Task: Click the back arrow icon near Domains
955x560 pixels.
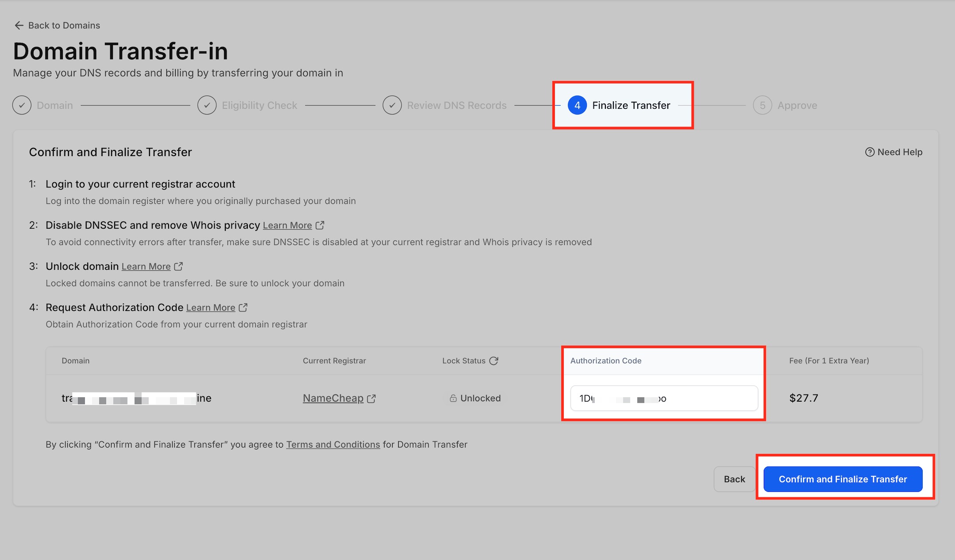Action: [x=19, y=25]
